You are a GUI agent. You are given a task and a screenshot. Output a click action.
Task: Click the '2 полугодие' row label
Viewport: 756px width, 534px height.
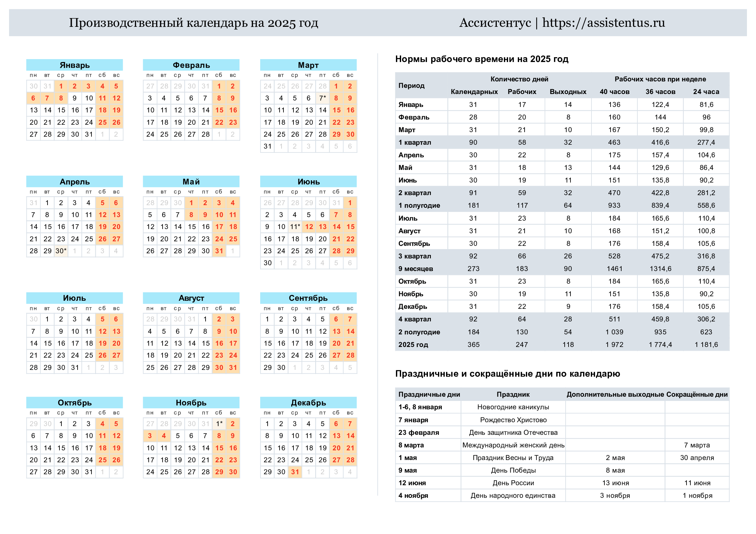[x=419, y=332]
